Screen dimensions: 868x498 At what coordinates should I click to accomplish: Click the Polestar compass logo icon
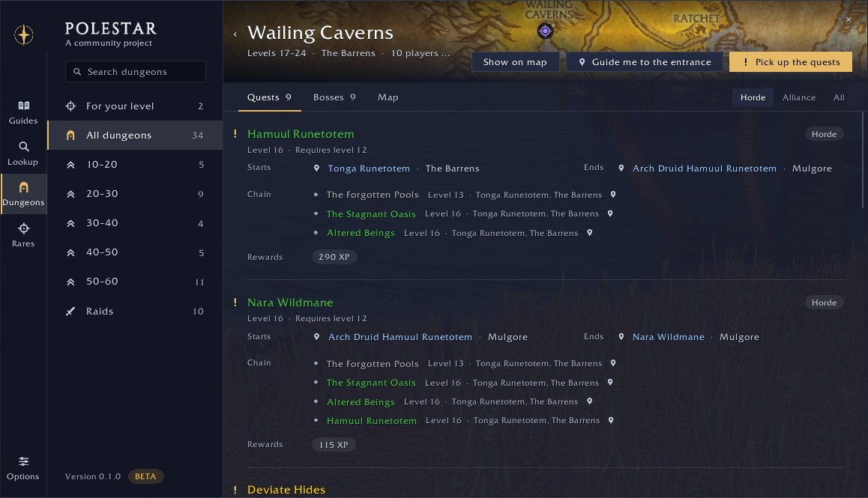(24, 35)
